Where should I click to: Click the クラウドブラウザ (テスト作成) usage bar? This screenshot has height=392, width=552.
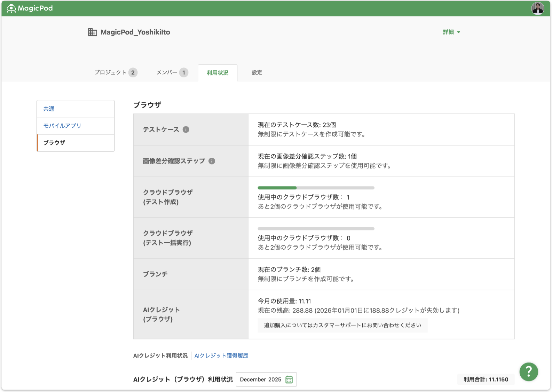[x=316, y=188]
